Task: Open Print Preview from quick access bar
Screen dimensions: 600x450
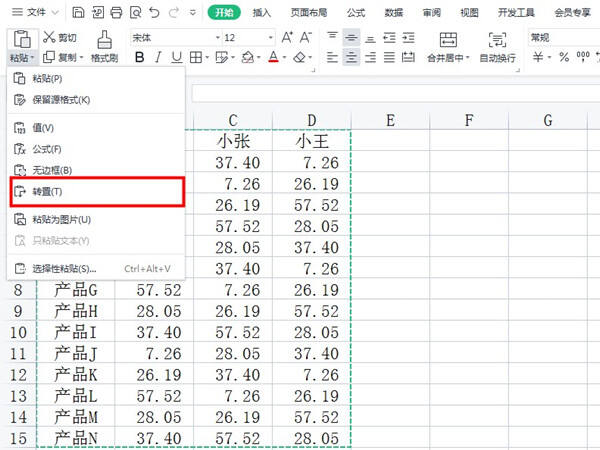Action: point(135,13)
